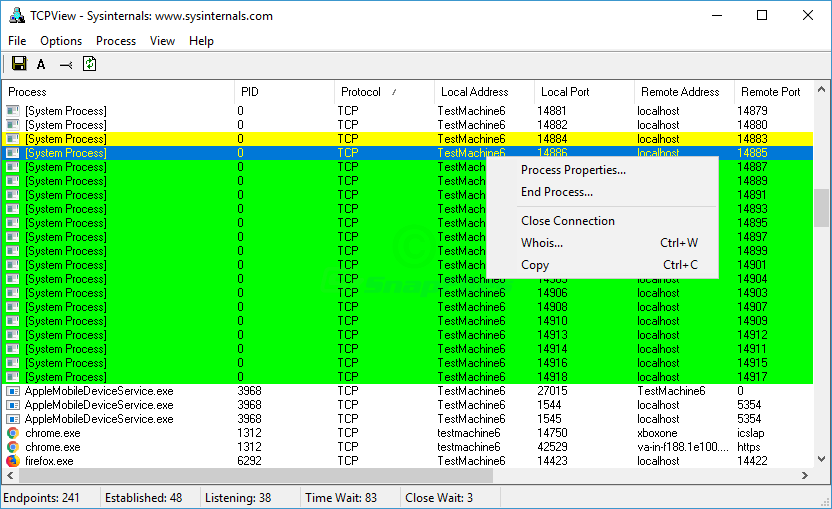Click AppleMobileDeviceService icon in port 1545 row
This screenshot has width=832, height=509.
click(13, 419)
